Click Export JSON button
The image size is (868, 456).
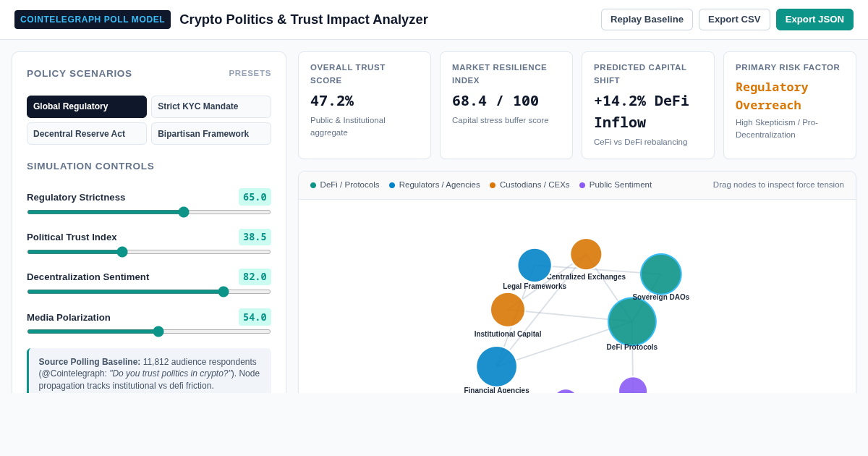(x=814, y=20)
